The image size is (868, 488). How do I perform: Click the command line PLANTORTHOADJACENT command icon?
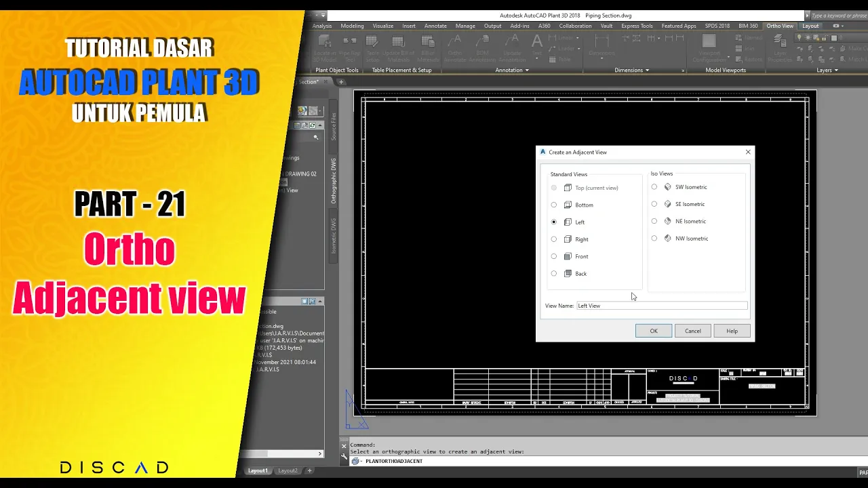[x=355, y=461]
